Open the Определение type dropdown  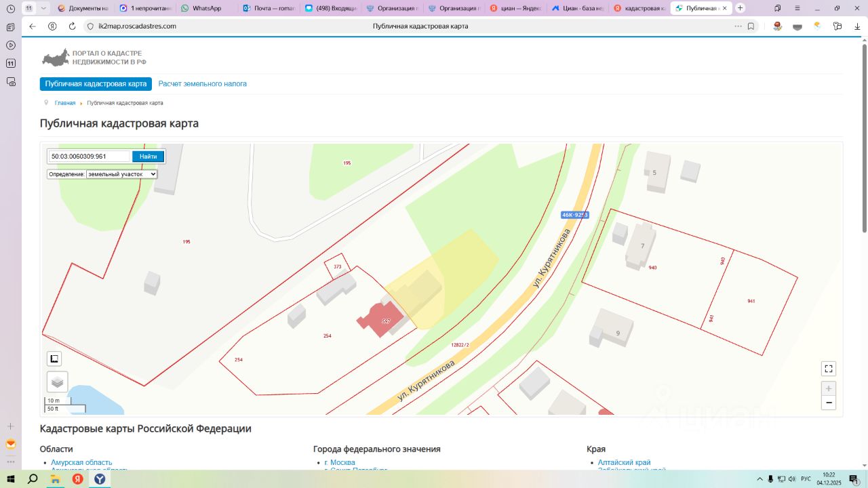coord(121,174)
